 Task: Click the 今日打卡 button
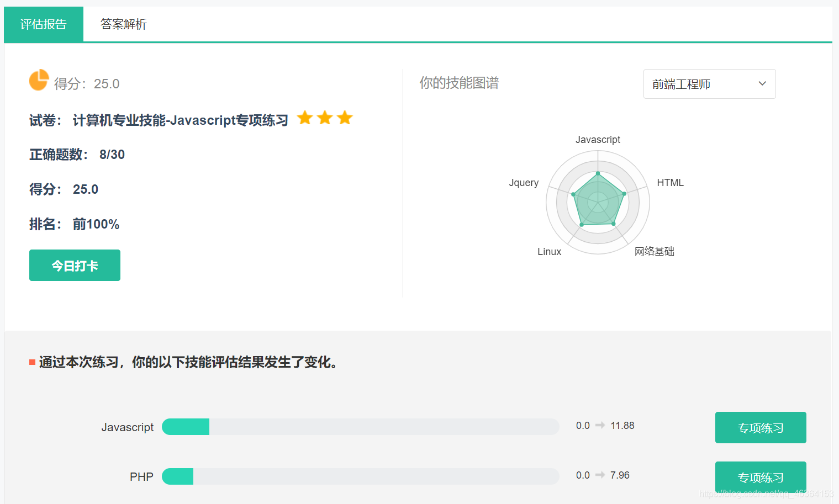pos(75,266)
